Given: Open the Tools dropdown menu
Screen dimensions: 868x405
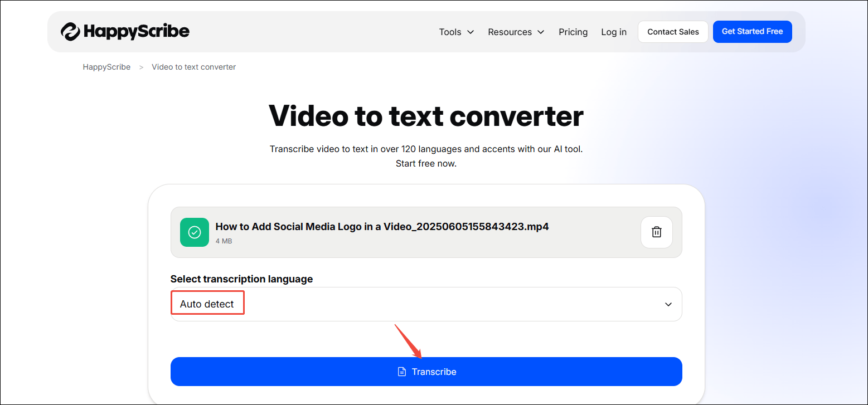Looking at the screenshot, I should pyautogui.click(x=457, y=32).
